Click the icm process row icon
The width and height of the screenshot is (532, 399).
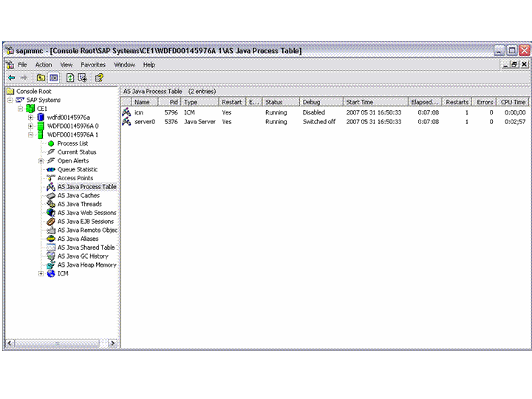click(x=126, y=112)
